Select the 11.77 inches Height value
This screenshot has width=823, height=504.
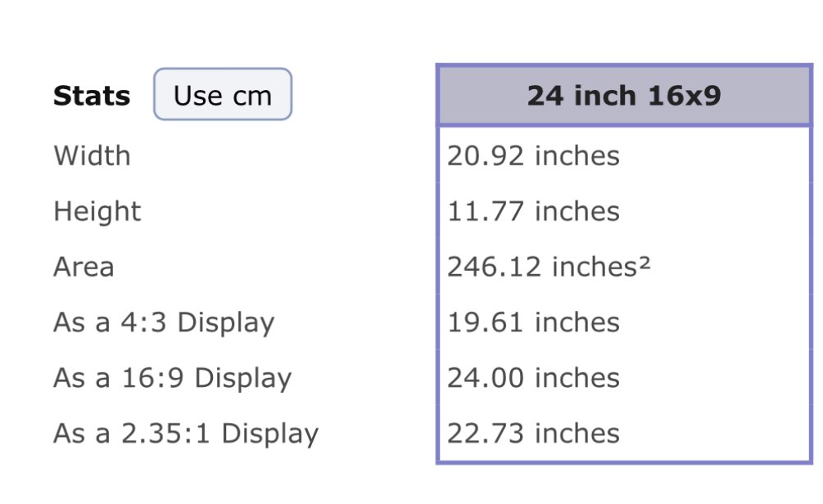533,211
